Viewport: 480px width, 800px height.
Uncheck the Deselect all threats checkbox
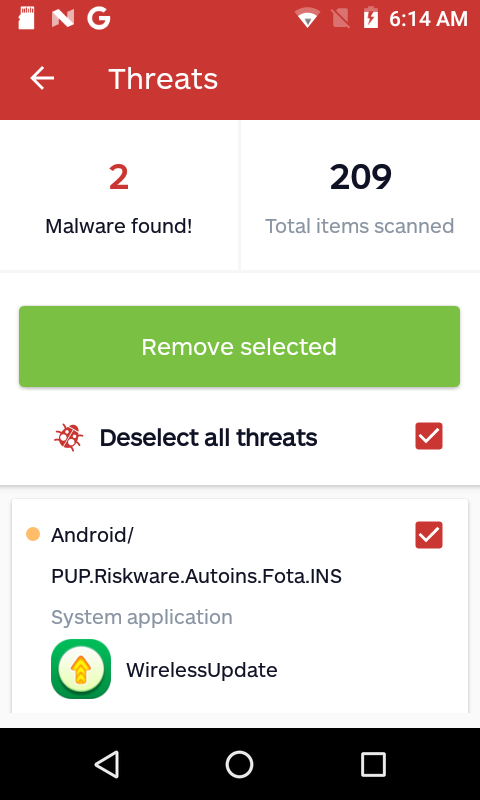click(429, 436)
